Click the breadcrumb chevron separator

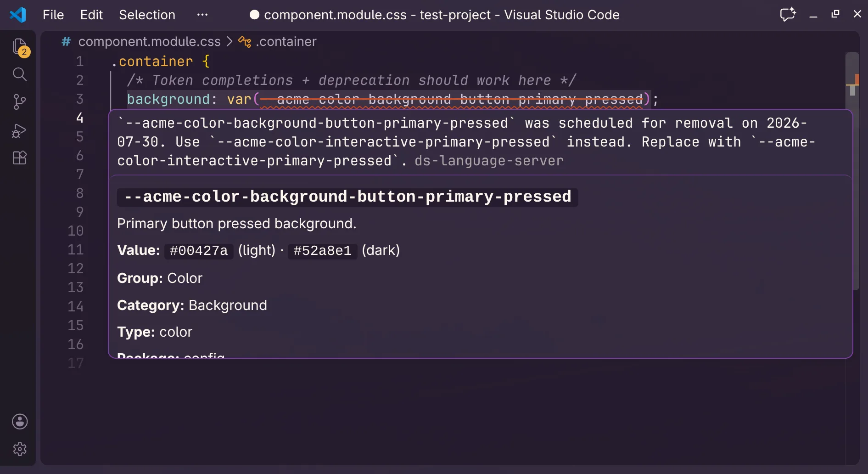tap(230, 42)
